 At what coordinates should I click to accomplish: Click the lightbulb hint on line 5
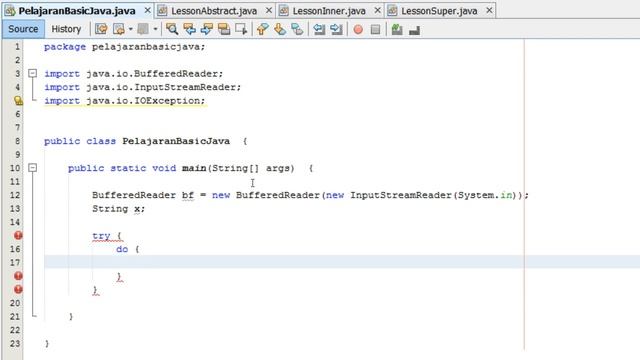[18, 100]
